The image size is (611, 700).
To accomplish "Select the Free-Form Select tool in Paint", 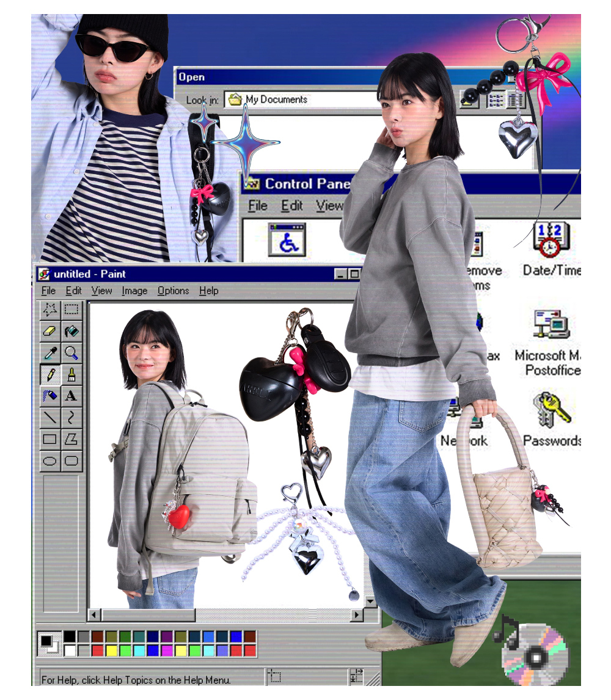I will click(50, 309).
